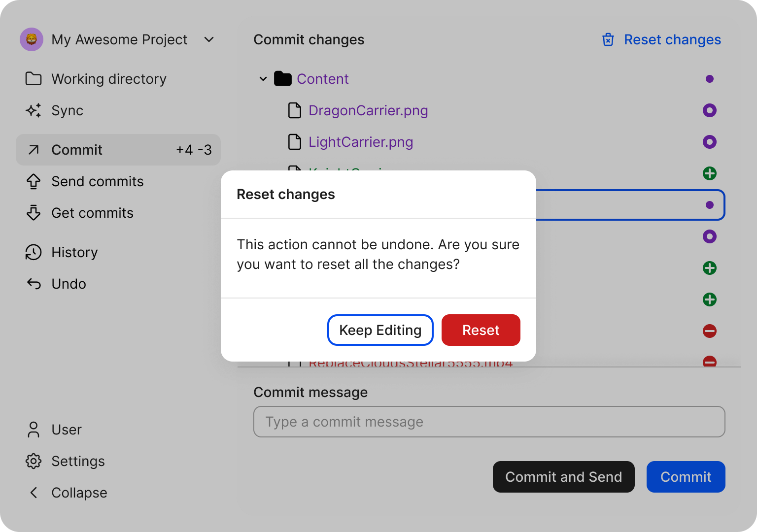Open the project name dropdown chevron
757x532 pixels.
pos(209,39)
